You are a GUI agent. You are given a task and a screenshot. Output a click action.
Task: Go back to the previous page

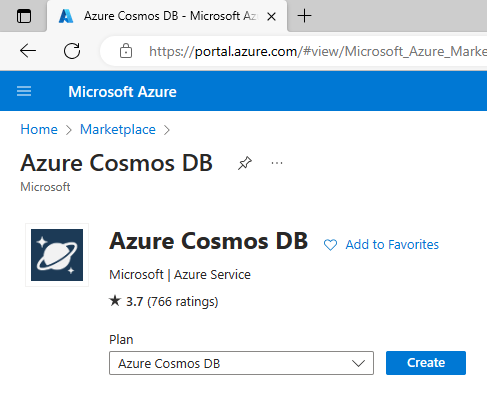click(28, 51)
